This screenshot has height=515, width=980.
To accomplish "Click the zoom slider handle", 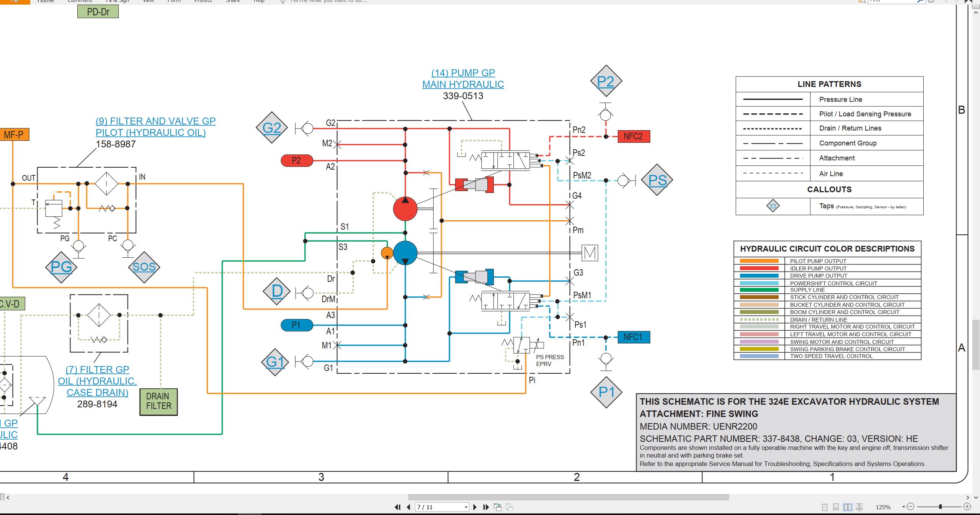I will pyautogui.click(x=940, y=507).
